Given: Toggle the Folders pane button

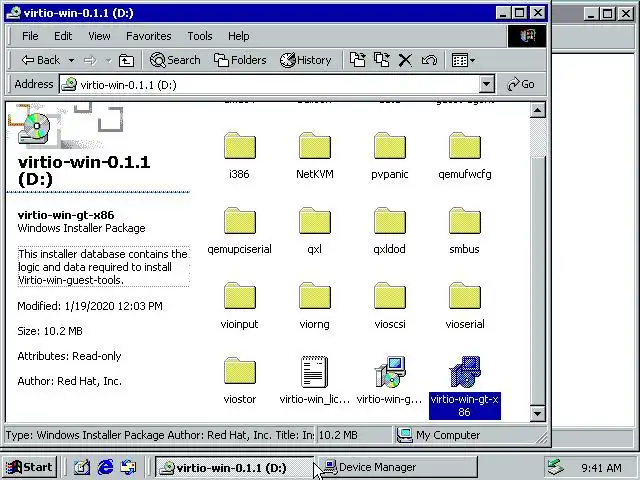Looking at the screenshot, I should click(x=240, y=60).
